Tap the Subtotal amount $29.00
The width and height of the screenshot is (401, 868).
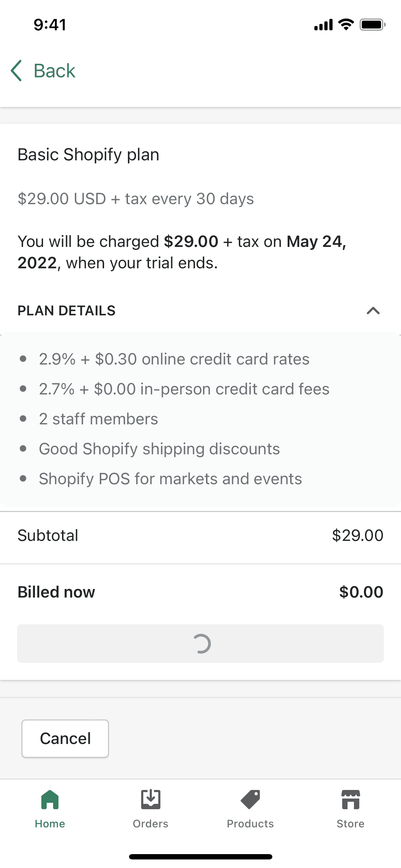click(357, 535)
